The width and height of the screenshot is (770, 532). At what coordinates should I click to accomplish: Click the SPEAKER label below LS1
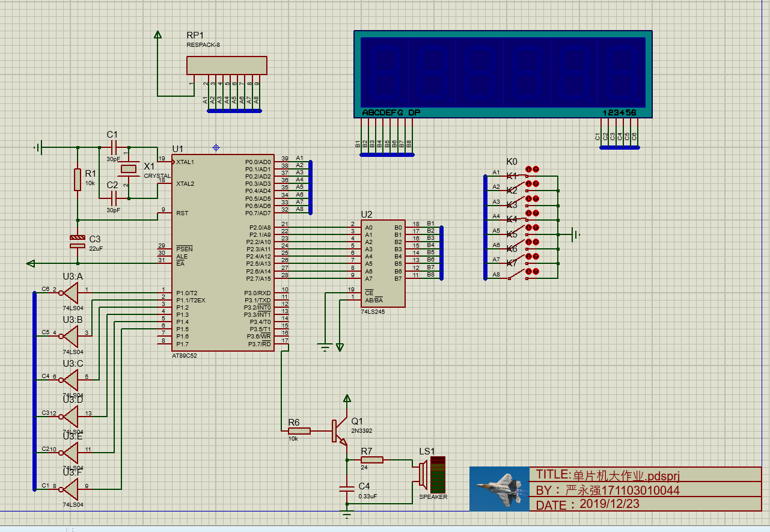pos(433,497)
